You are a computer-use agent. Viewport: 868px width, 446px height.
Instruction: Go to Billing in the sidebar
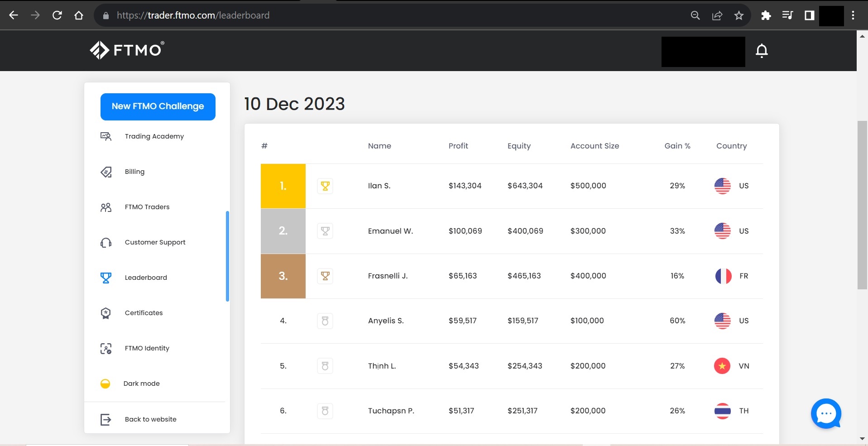(x=134, y=172)
